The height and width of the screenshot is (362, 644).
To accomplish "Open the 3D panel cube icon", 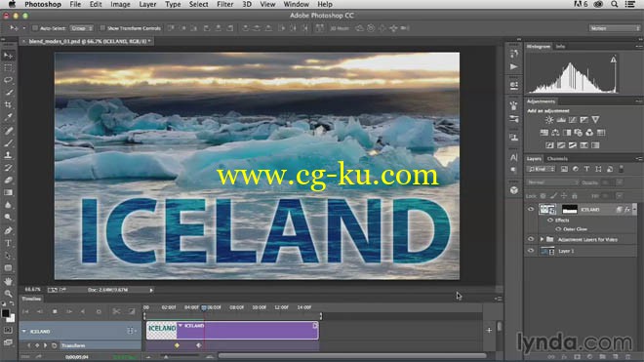I will coord(514,190).
